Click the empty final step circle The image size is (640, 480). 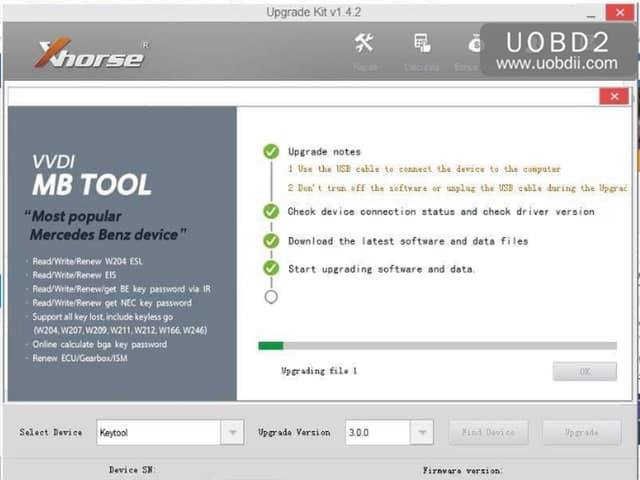point(271,297)
